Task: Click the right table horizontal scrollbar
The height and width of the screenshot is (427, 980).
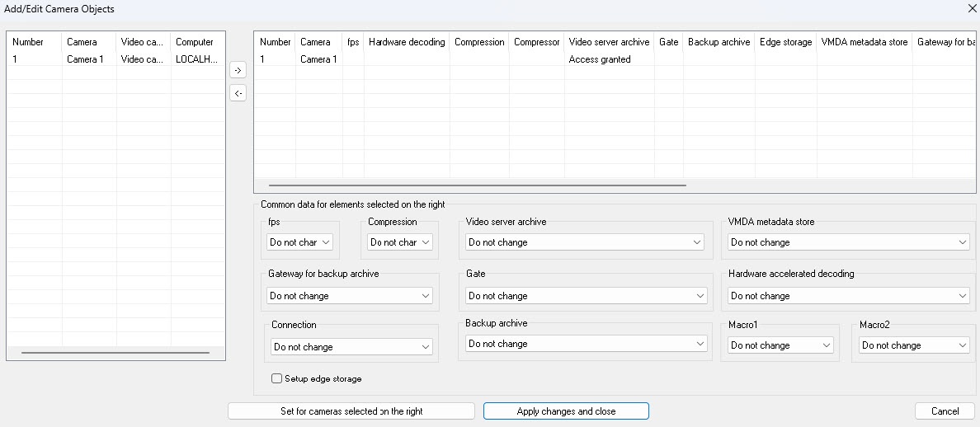Action: (x=477, y=185)
